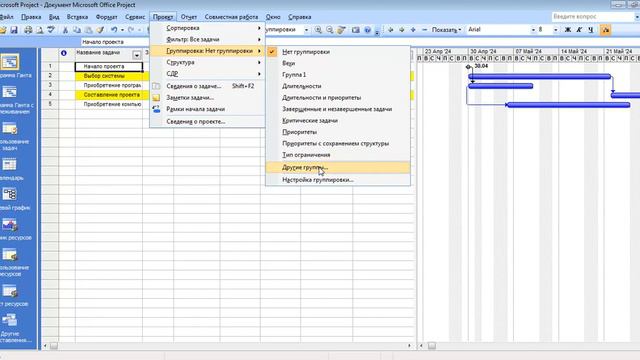
Task: Click the Print toolbar icon
Action: [x=28, y=30]
